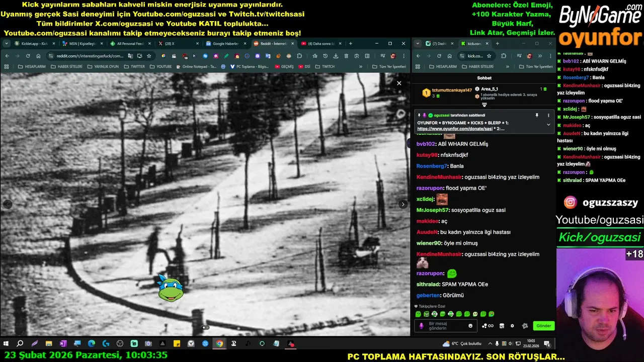Bookmark the Reddit page with star
The image size is (644, 362).
pos(149,56)
